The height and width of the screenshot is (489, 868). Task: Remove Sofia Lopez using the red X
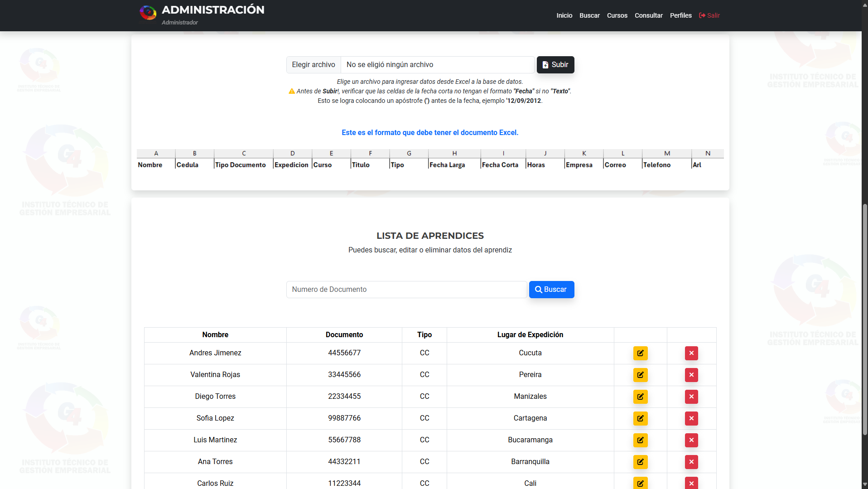pos(691,418)
